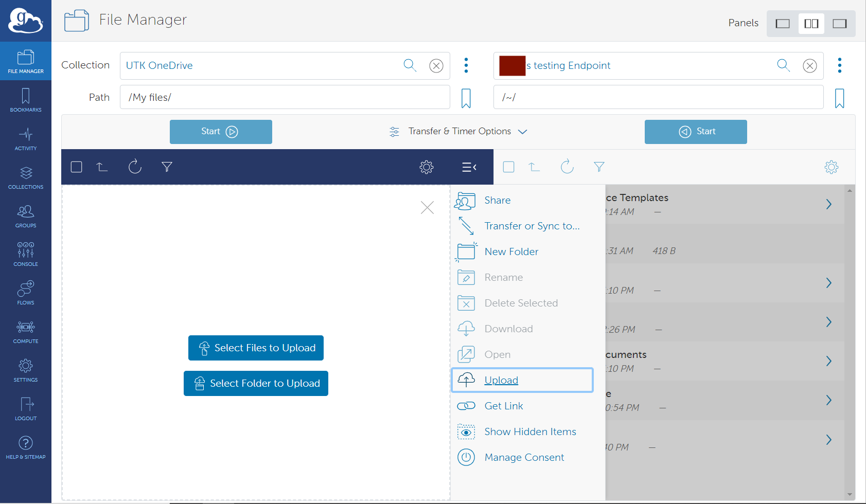Image resolution: width=866 pixels, height=504 pixels.
Task: Clear the UTK OneDrive collection
Action: (x=436, y=66)
